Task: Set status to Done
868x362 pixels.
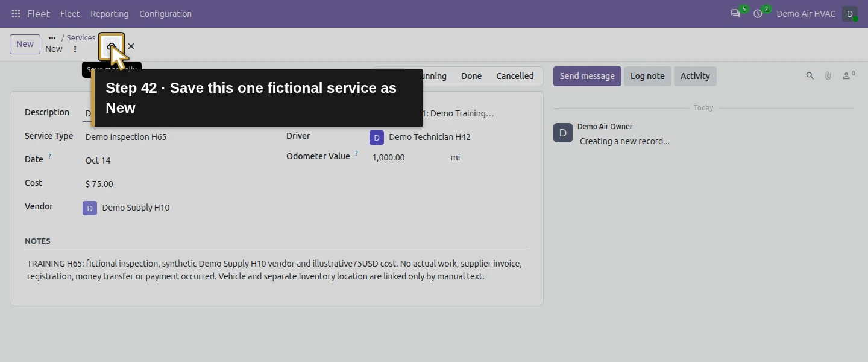Action: click(x=471, y=76)
